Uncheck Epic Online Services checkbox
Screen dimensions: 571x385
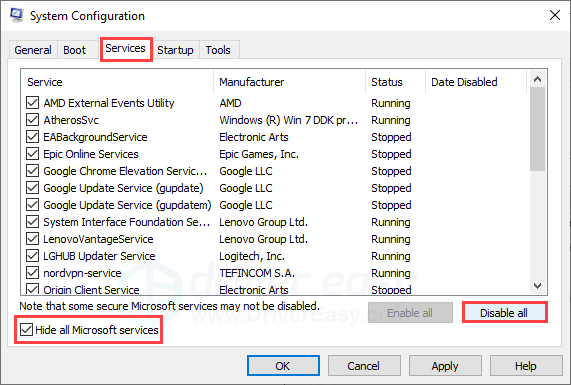pos(32,154)
